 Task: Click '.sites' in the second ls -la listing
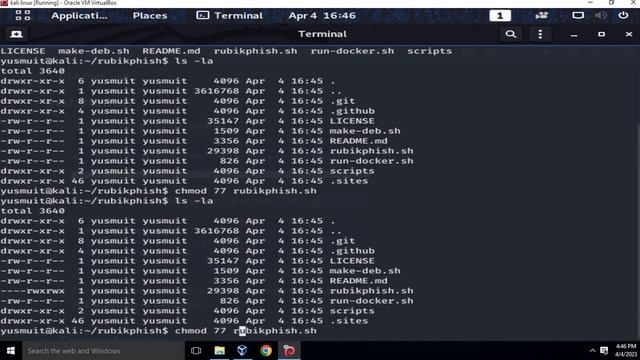349,321
